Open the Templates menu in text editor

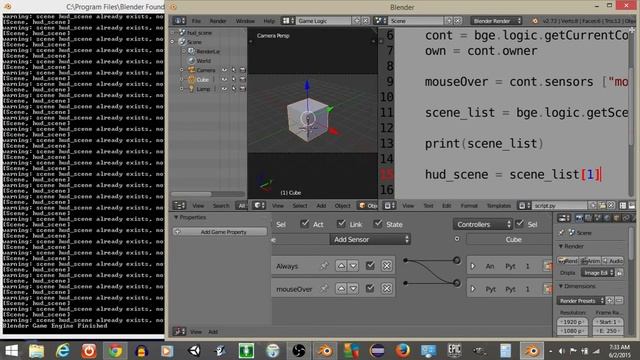click(x=499, y=206)
